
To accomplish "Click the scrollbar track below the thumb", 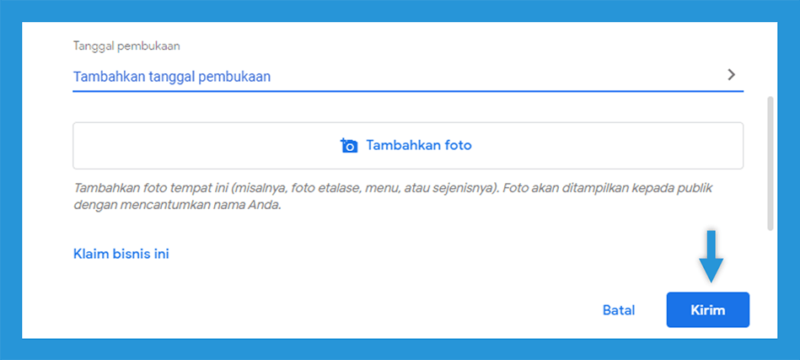I will tap(770, 280).
